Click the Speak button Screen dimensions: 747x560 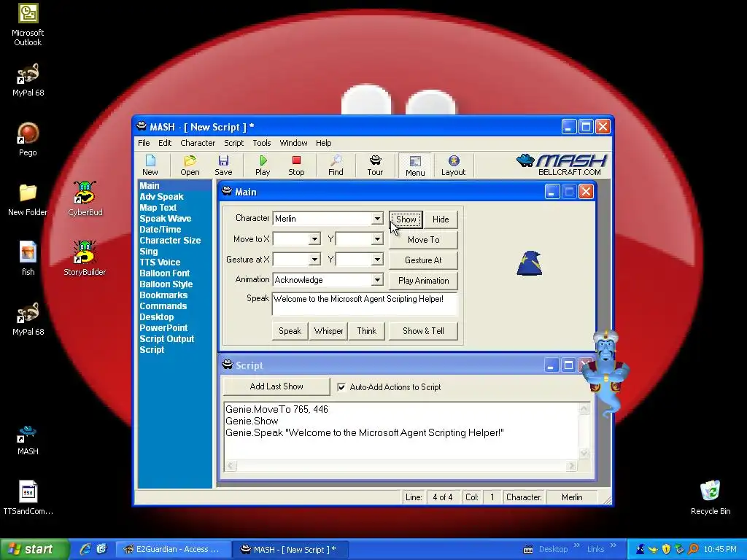pos(290,331)
